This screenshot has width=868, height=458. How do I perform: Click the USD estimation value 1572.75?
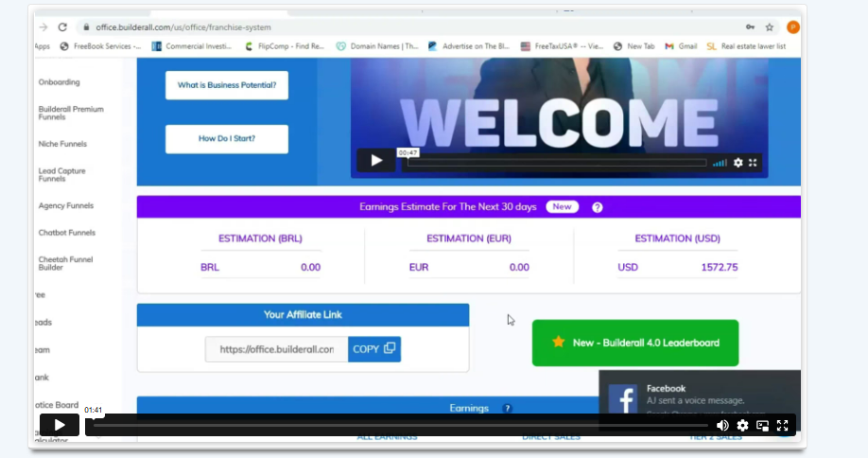pyautogui.click(x=720, y=267)
